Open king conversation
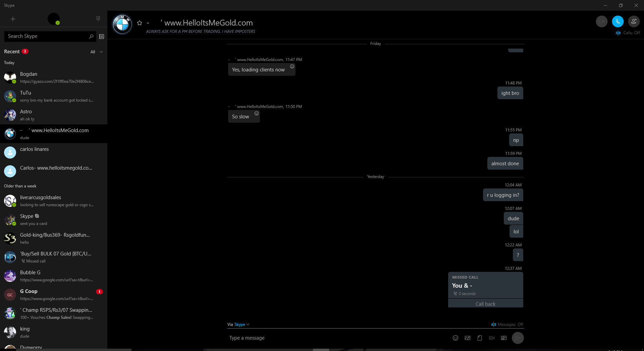Viewport: 644px width, 351px height. [54, 332]
